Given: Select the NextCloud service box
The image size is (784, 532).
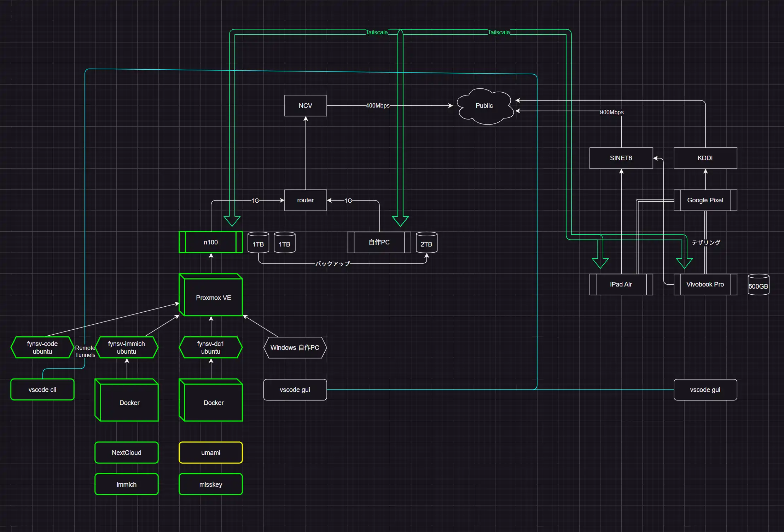Looking at the screenshot, I should point(127,452).
